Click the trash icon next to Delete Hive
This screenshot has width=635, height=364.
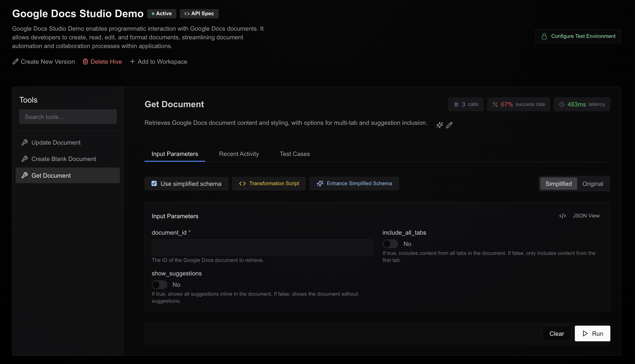(85, 62)
